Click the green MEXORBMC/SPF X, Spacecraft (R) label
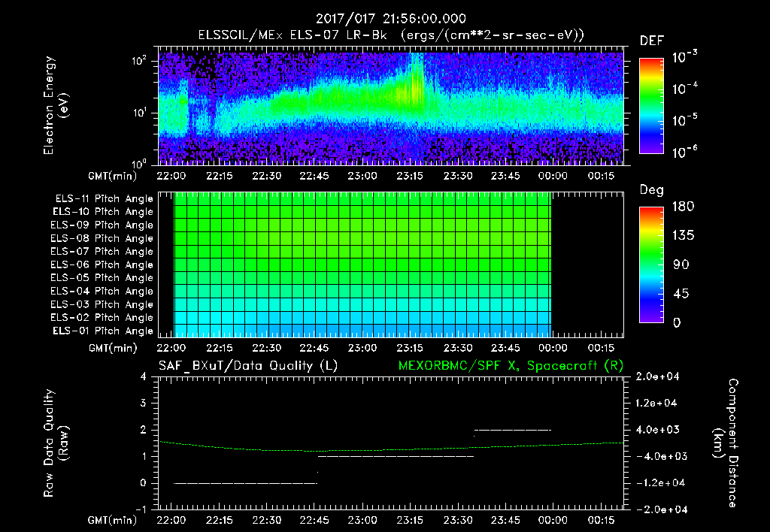This screenshot has height=532, width=770. click(x=511, y=366)
